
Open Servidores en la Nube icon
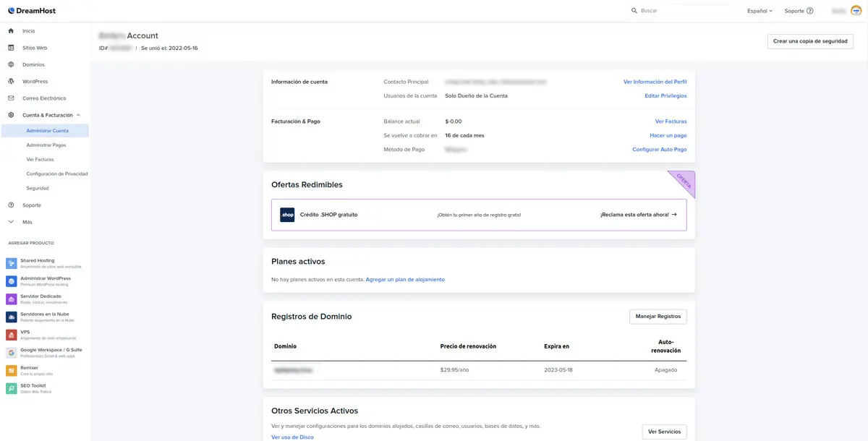12,317
